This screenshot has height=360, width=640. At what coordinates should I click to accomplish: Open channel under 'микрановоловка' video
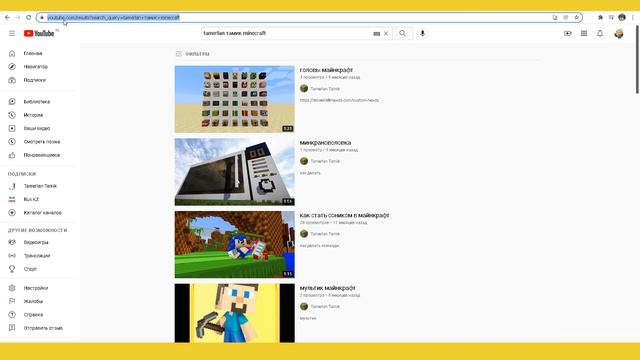[x=325, y=161]
